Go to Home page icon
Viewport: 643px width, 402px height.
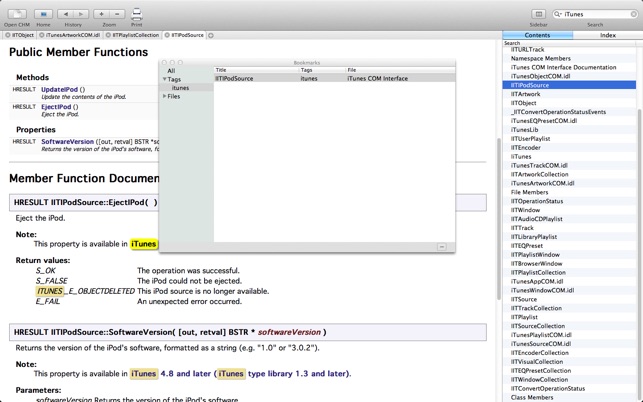[x=44, y=14]
